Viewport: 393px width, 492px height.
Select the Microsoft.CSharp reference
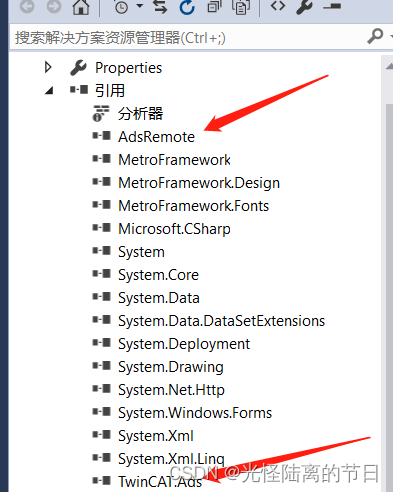click(174, 229)
